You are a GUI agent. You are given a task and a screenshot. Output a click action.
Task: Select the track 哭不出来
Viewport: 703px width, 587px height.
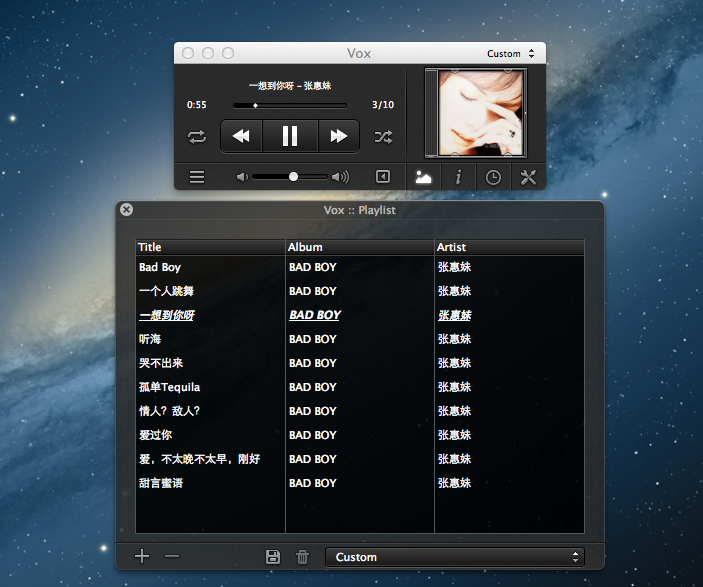tap(161, 363)
